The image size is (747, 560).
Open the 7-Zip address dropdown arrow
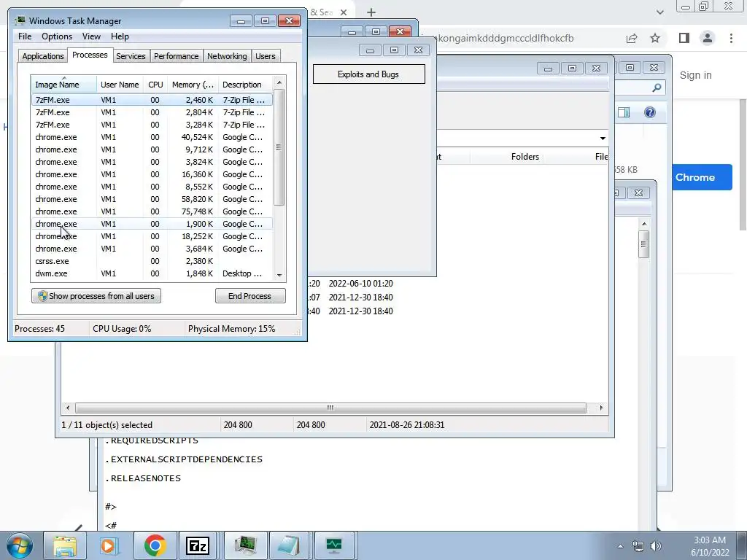(x=602, y=138)
